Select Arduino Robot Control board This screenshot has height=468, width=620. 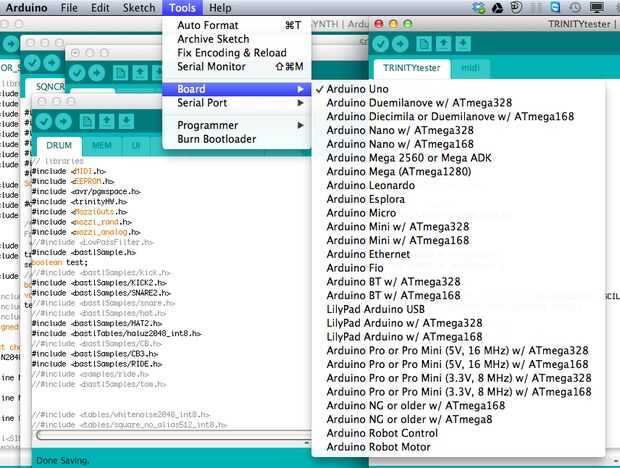459,433
